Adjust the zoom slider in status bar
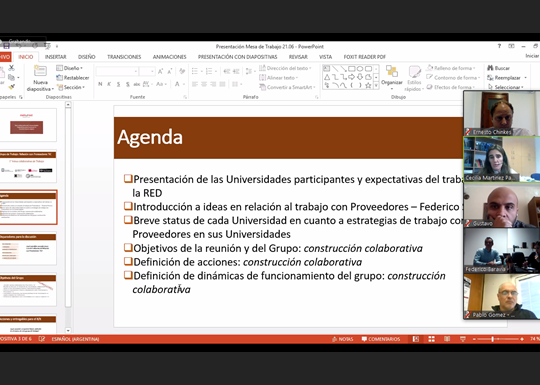This screenshot has width=540, height=385. (492, 339)
